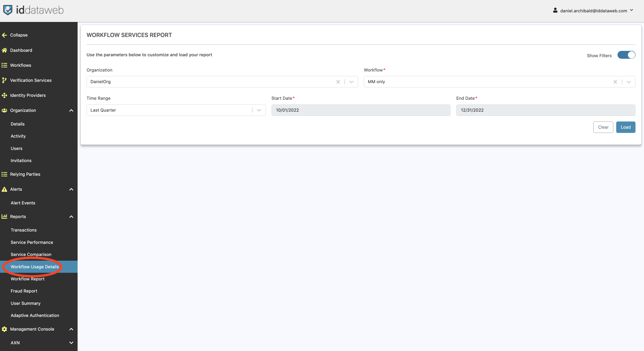This screenshot has height=351, width=644.
Task: Expand the AXN submenu
Action: point(71,343)
